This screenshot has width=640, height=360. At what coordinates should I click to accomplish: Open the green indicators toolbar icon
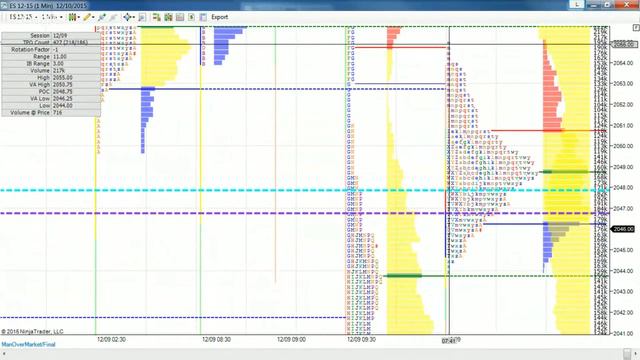(x=168, y=17)
